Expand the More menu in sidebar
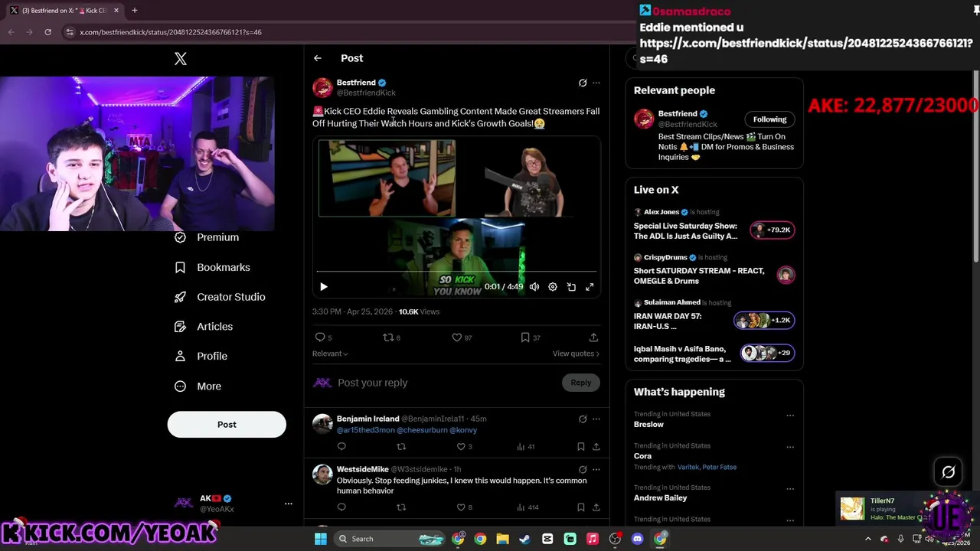 tap(198, 386)
